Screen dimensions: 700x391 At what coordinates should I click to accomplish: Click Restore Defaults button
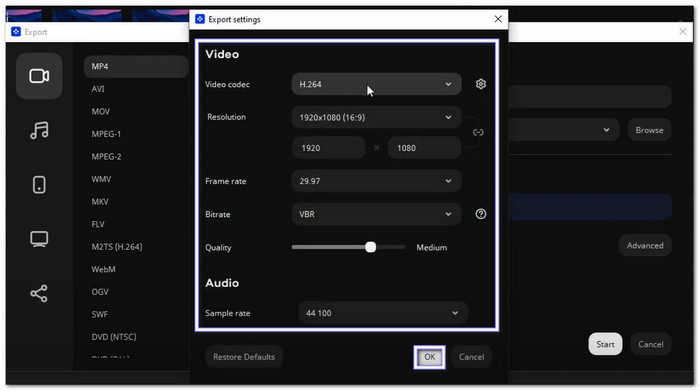tap(244, 357)
